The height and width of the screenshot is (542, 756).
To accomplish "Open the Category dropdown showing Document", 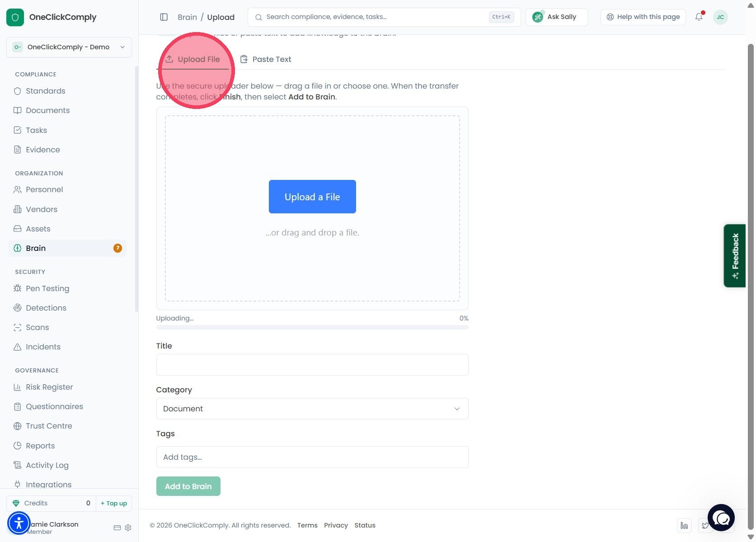I will tap(312, 409).
